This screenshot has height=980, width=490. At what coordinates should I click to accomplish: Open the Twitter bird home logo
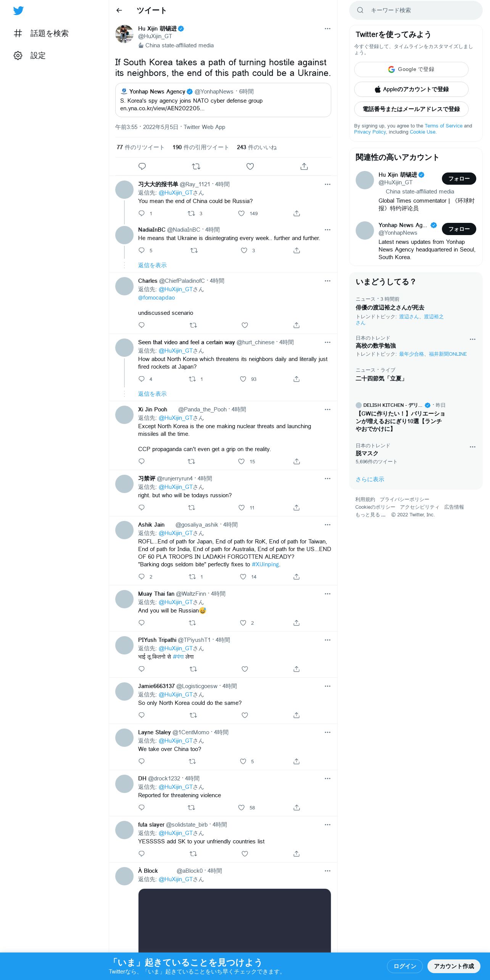tap(18, 11)
